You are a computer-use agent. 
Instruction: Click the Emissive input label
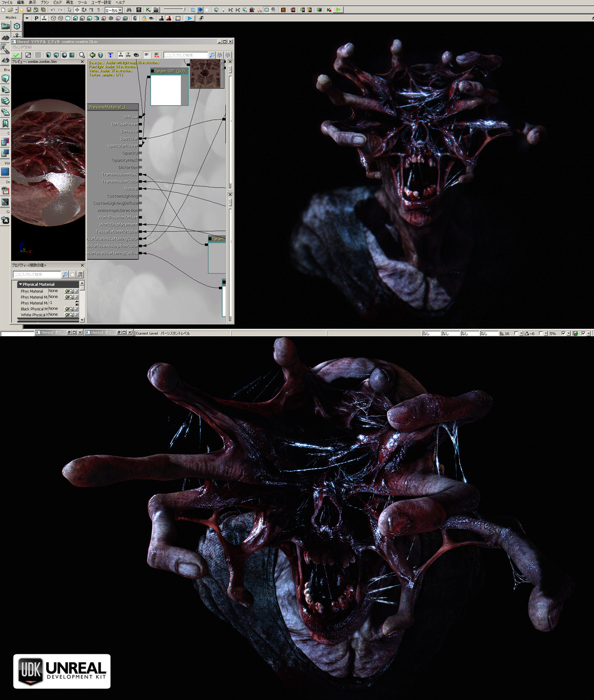(129, 131)
